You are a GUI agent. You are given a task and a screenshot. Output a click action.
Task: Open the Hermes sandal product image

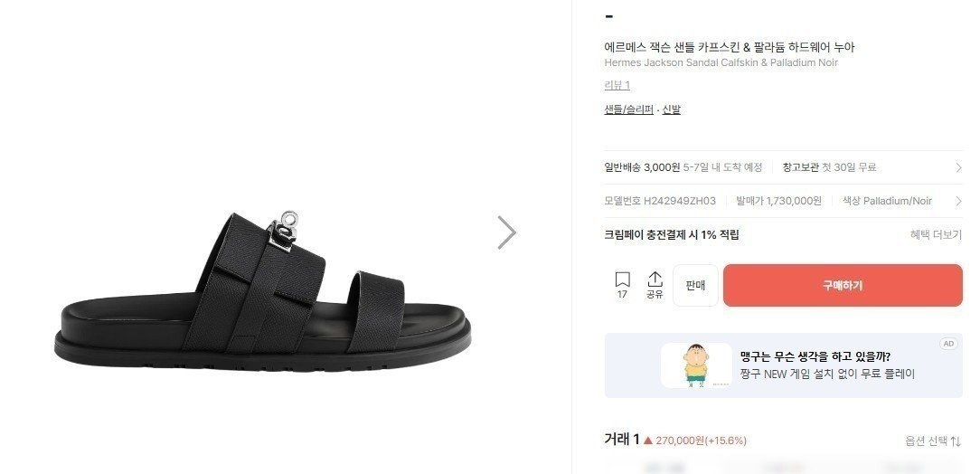pyautogui.click(x=262, y=291)
